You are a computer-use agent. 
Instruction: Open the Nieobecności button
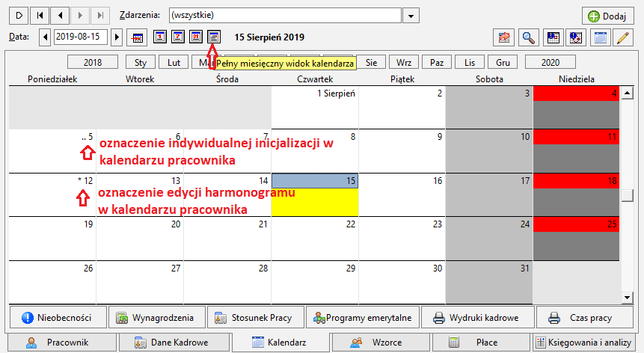(x=58, y=318)
